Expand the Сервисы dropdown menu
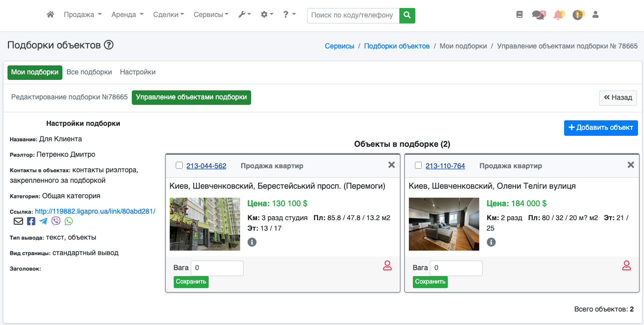The width and height of the screenshot is (644, 325). (211, 15)
